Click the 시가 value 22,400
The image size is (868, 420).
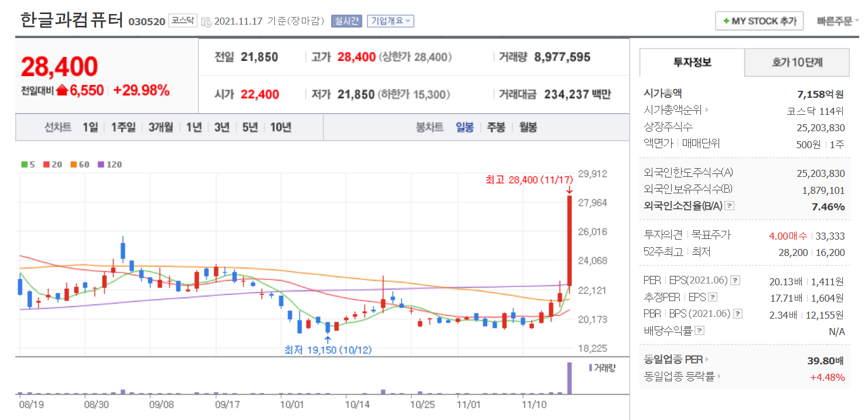(260, 94)
